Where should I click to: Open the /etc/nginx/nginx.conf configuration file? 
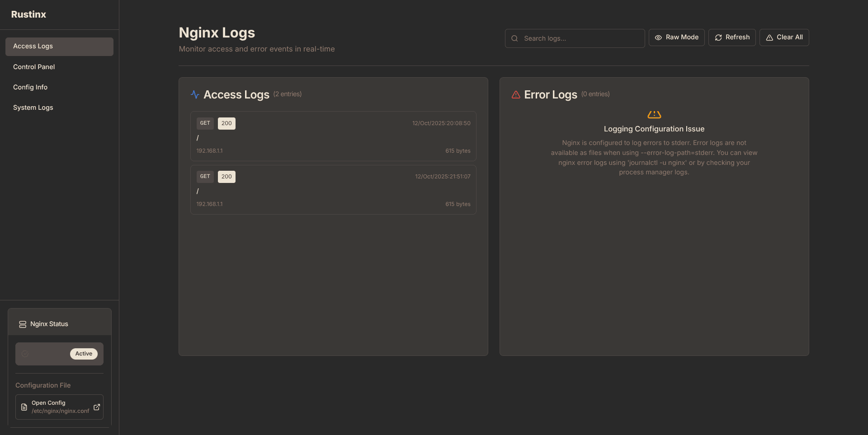coord(59,407)
